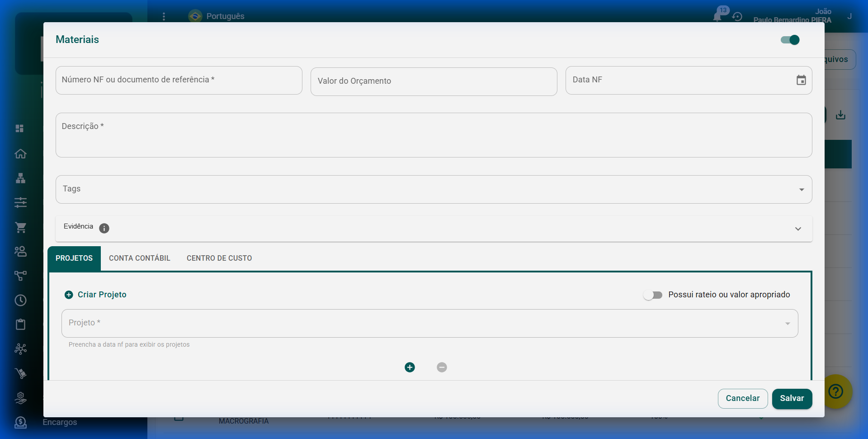Click the yellow help question mark button
The image size is (868, 439).
[836, 391]
